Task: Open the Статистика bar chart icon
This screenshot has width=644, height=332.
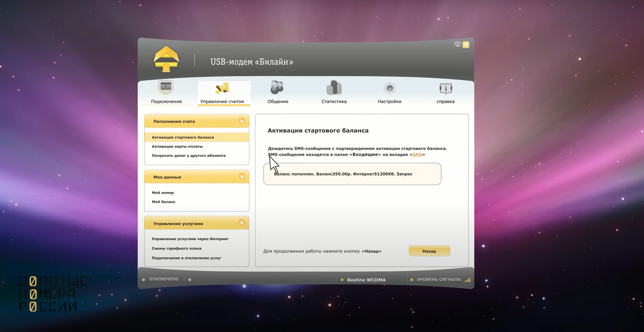Action: (334, 88)
